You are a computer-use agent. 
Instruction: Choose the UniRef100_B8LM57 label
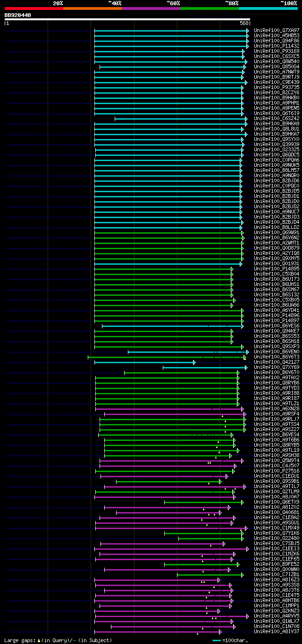[277, 170]
